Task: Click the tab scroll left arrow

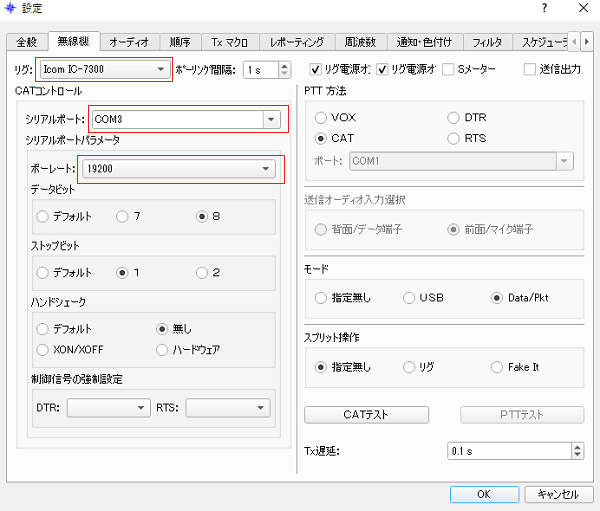Action: [575, 42]
